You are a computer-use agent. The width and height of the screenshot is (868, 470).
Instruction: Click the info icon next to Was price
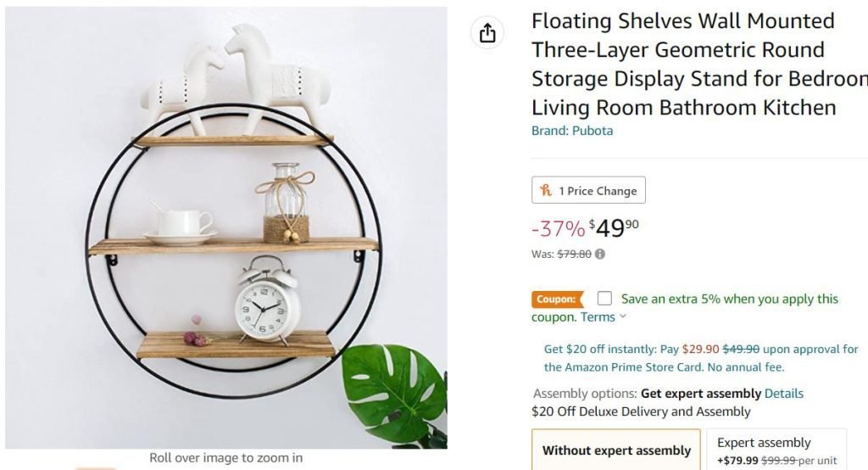(x=600, y=254)
